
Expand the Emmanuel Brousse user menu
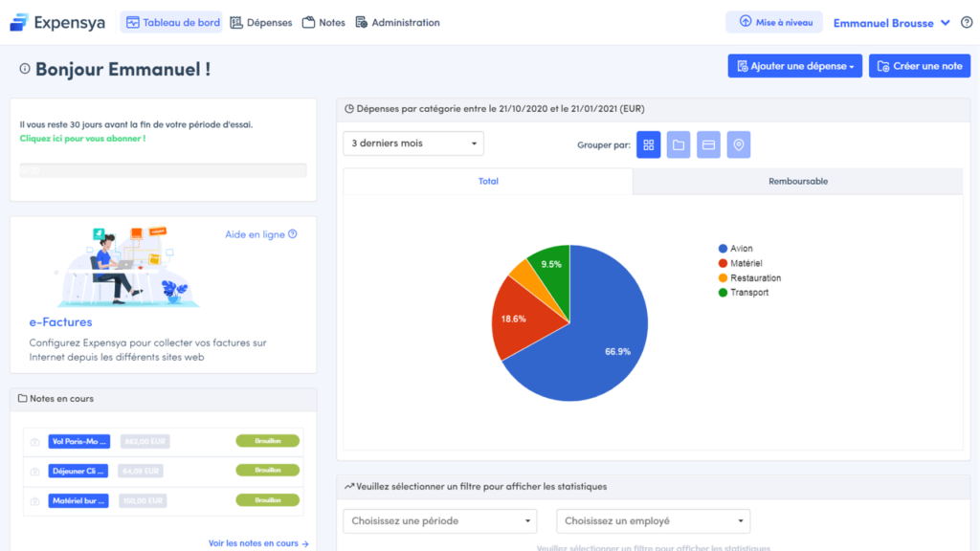click(x=891, y=23)
